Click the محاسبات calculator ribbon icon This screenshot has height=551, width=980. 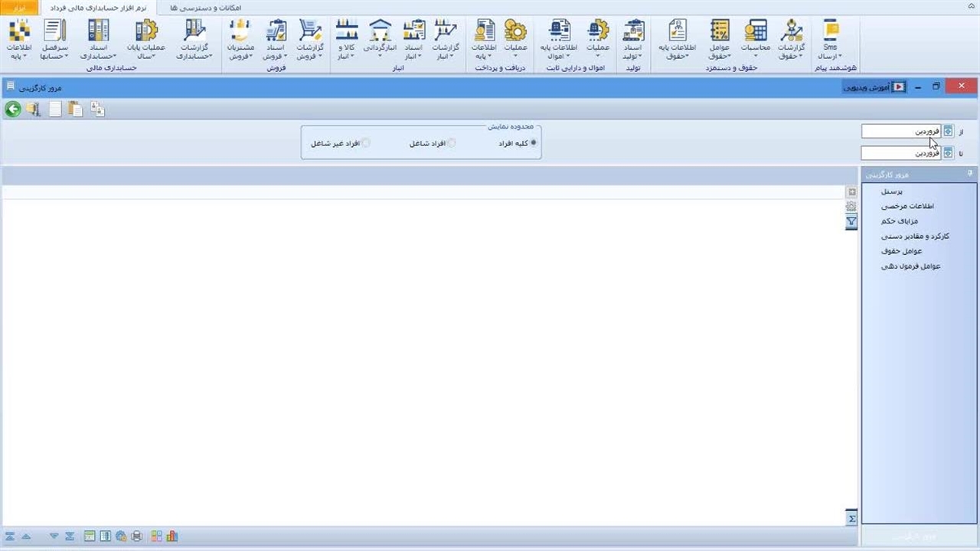pyautogui.click(x=755, y=41)
